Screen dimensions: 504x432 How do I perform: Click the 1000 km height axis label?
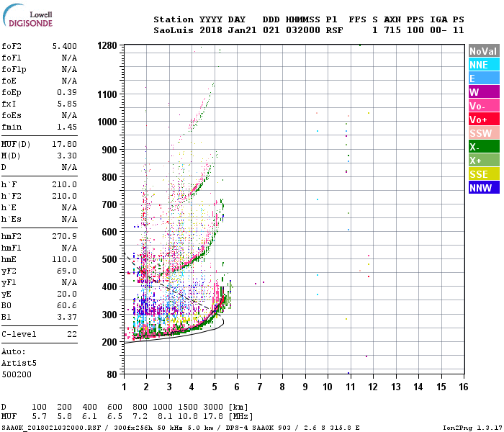[107, 122]
